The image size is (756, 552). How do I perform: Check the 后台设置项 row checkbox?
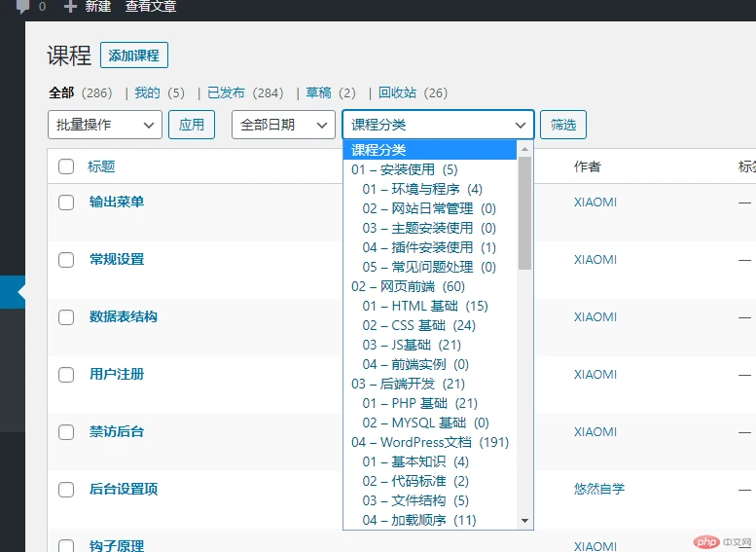click(x=66, y=490)
